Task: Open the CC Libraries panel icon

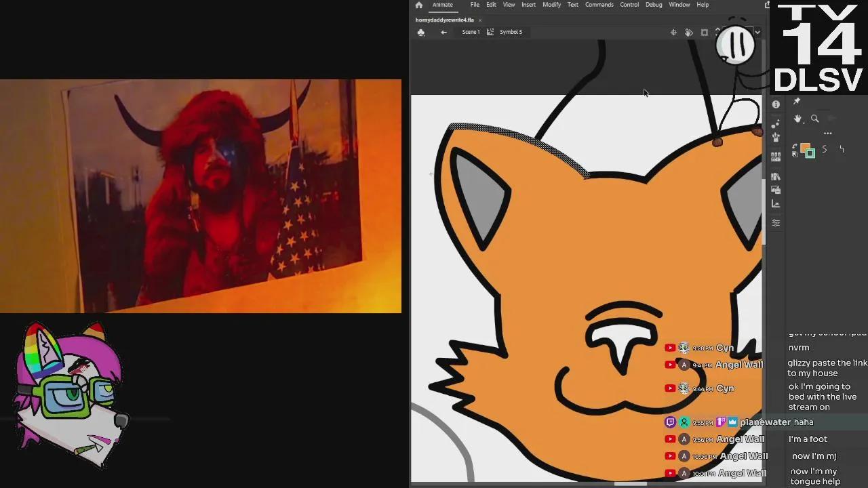Action: [776, 177]
